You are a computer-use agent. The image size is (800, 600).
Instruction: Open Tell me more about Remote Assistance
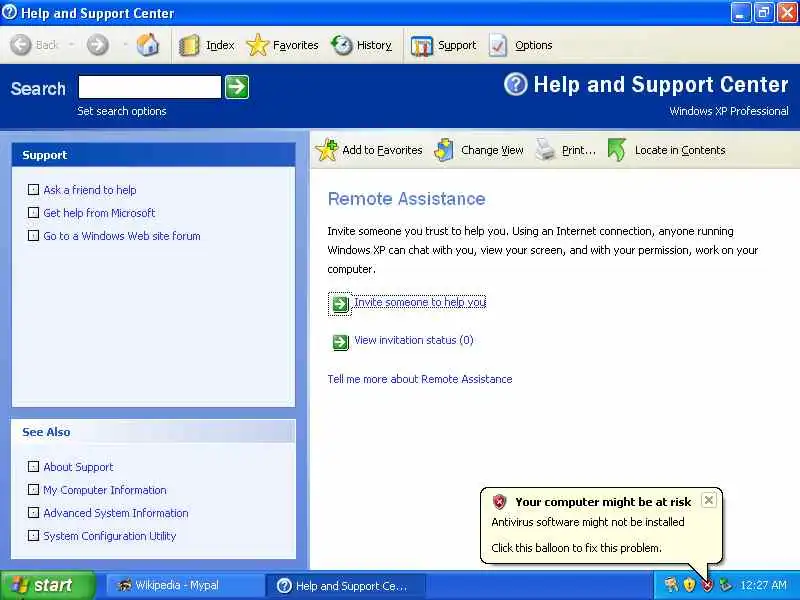click(420, 379)
